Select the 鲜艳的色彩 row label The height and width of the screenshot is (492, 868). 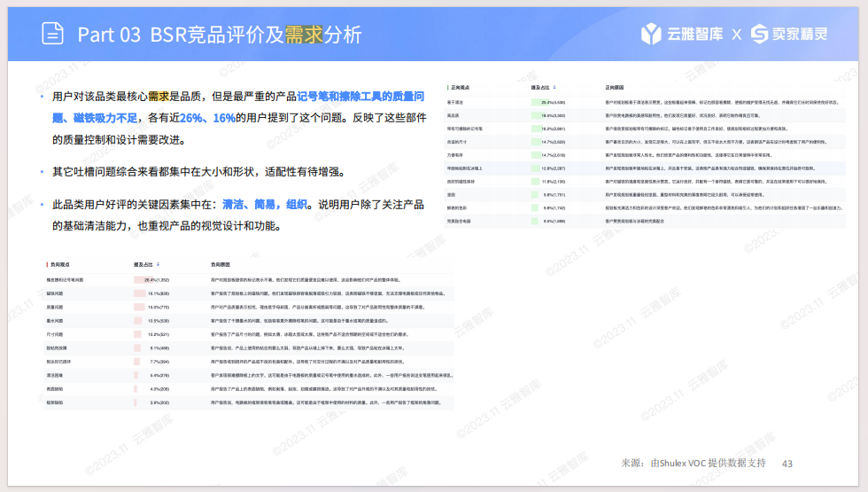(457, 207)
